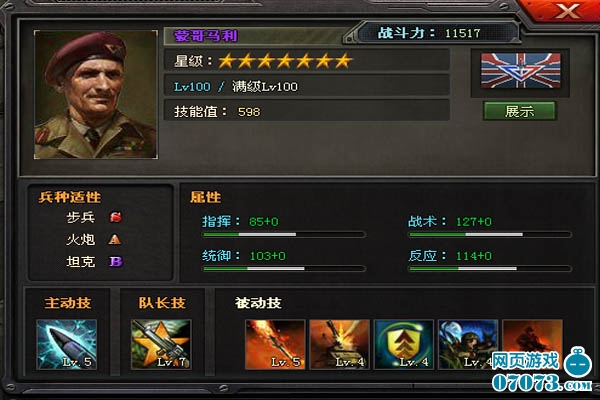The width and height of the screenshot is (600, 400).
Task: Click the yellow shield rank passive skill
Action: (x=404, y=344)
